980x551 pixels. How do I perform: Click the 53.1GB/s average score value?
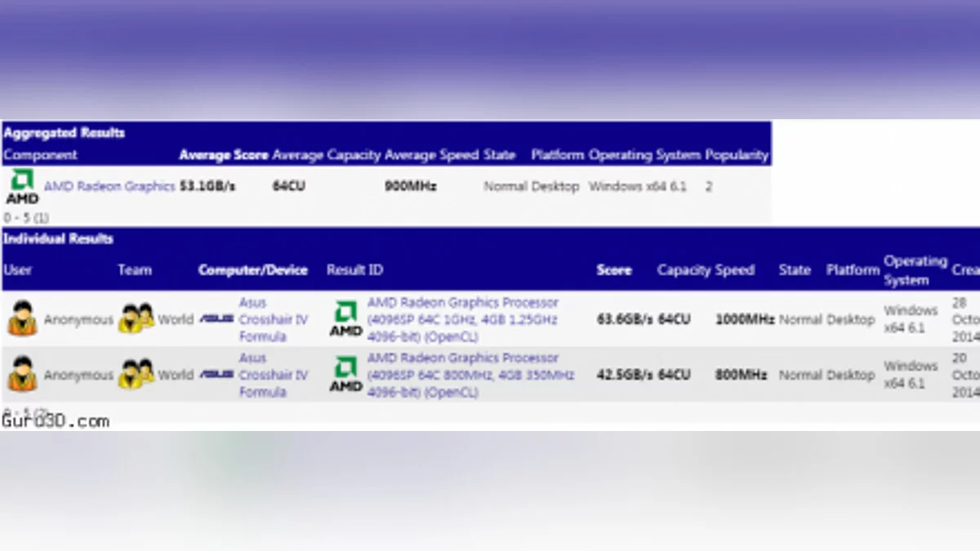(x=207, y=186)
